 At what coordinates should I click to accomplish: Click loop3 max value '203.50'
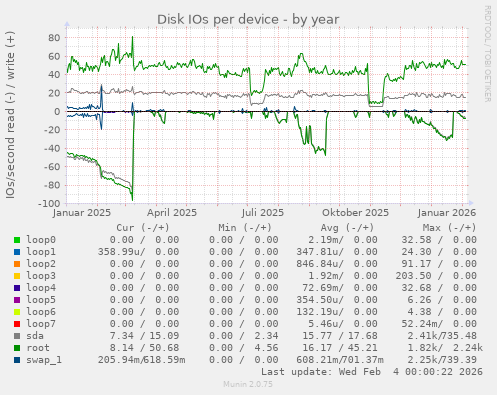click(413, 276)
